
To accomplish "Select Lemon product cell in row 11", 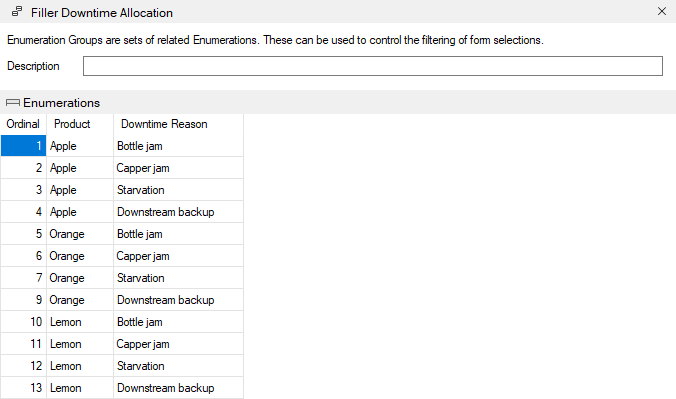I will point(80,344).
